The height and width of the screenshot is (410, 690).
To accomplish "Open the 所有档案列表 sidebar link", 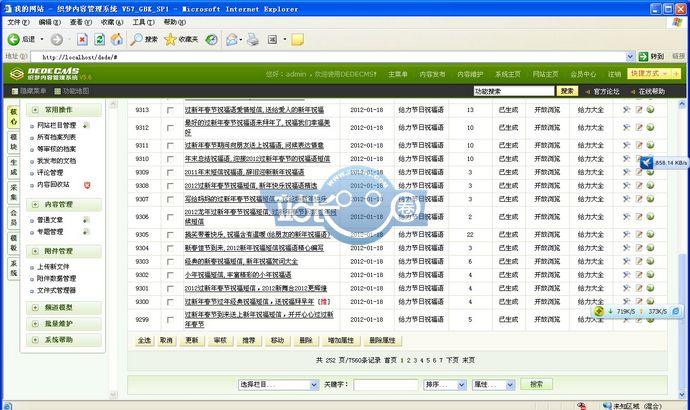I will coord(56,137).
